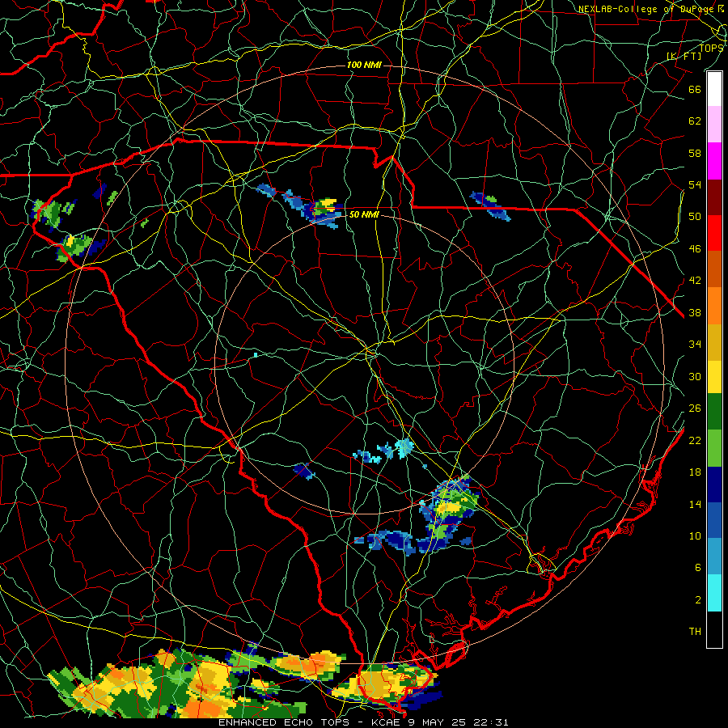The image size is (728, 728).
Task: Click the yellow color scale swatch
Action: tap(714, 376)
